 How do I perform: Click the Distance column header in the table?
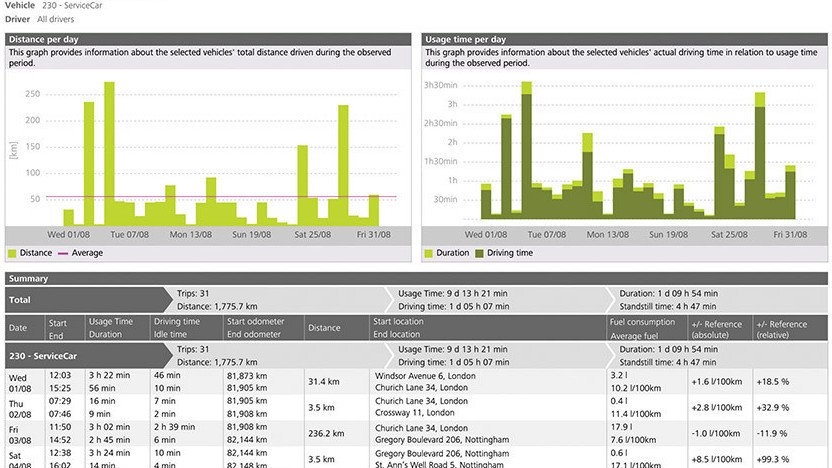(324, 327)
